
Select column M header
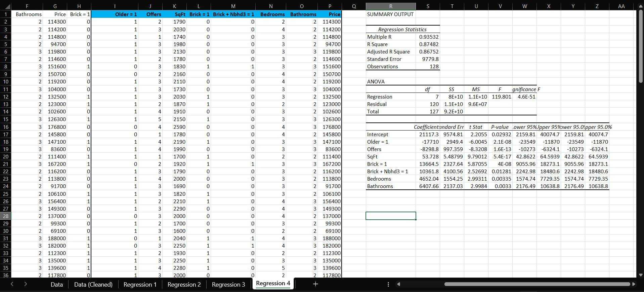point(233,6)
